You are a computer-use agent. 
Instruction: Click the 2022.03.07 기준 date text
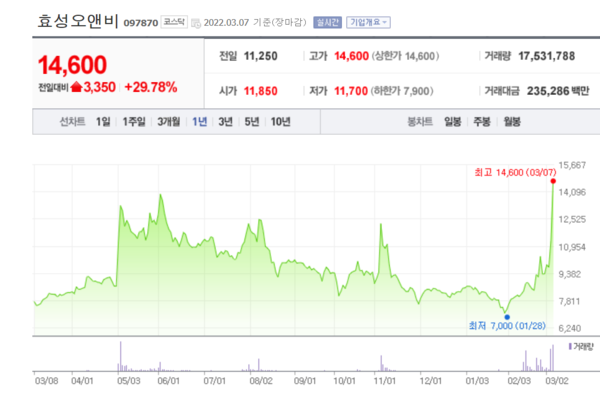[255, 23]
